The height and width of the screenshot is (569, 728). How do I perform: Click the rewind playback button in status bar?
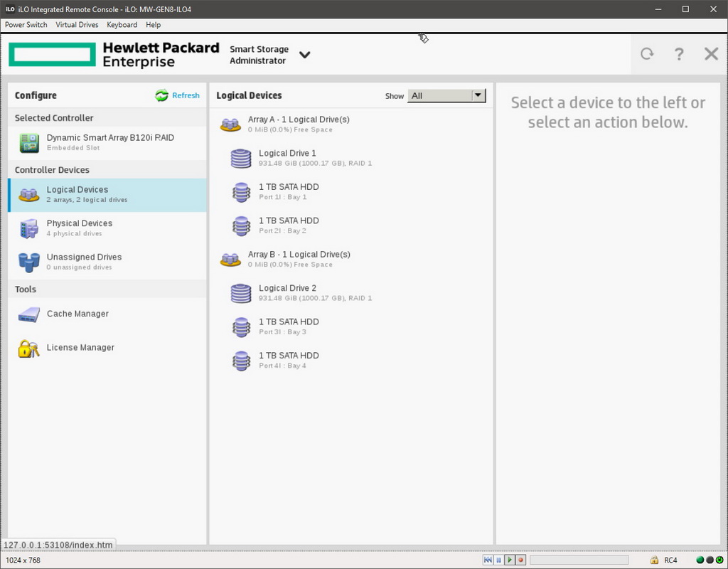point(488,560)
